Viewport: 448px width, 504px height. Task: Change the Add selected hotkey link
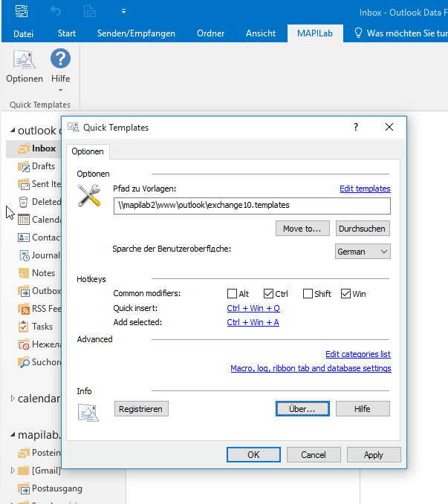253,322
